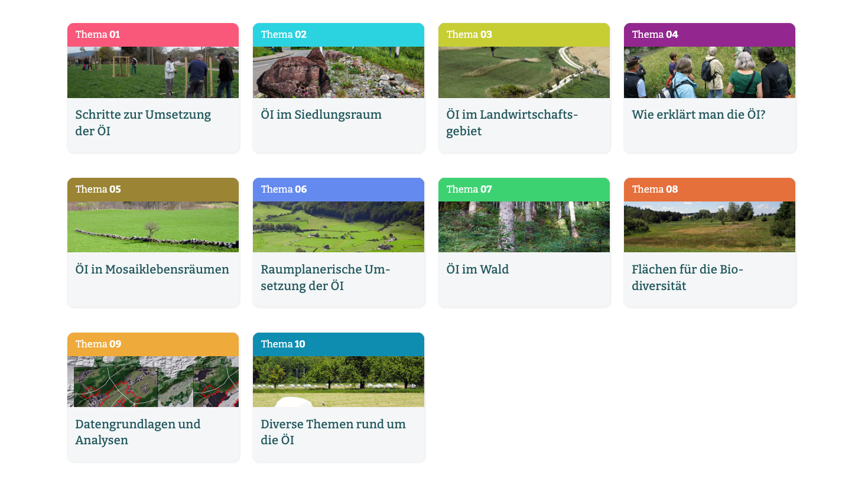Click the group excursion photo in Thema 04
Screen dimensions: 868x488
710,72
